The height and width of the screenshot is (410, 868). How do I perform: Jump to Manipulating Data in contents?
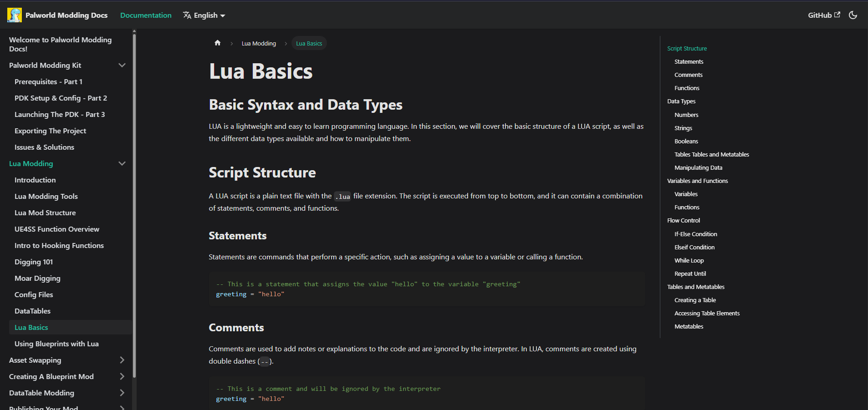[698, 167]
